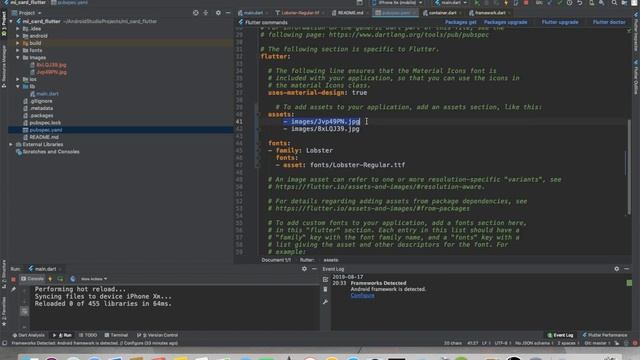Click the wrench icon in Event Log sidebar

pyautogui.click(x=325, y=302)
